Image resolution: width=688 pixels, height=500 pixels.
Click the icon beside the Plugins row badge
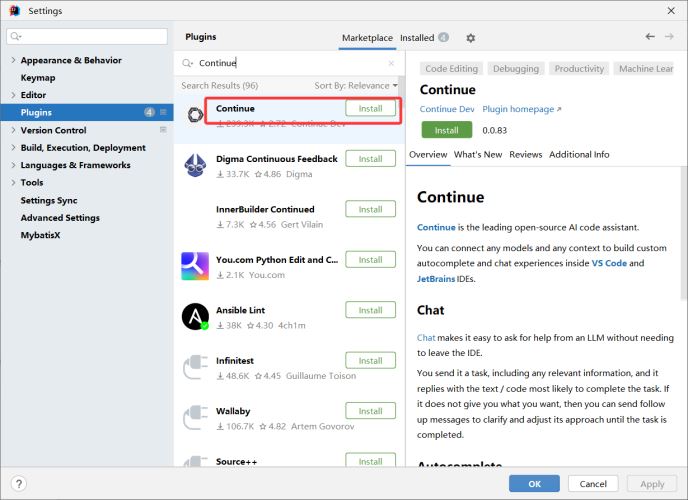point(163,112)
